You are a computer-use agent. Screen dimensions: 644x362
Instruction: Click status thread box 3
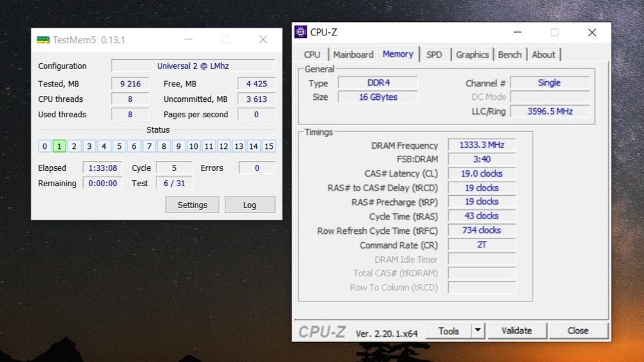coord(89,146)
